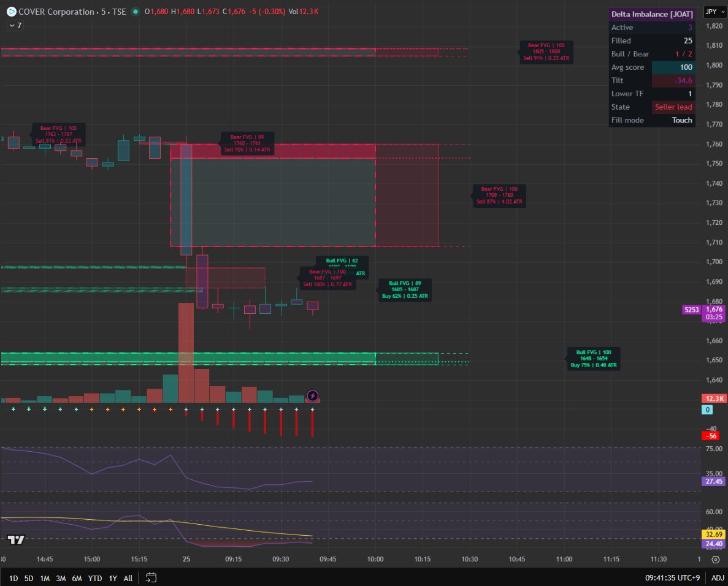Click the Bull FVG 1648 - 1654 label
The image size is (728, 586).
point(594,359)
